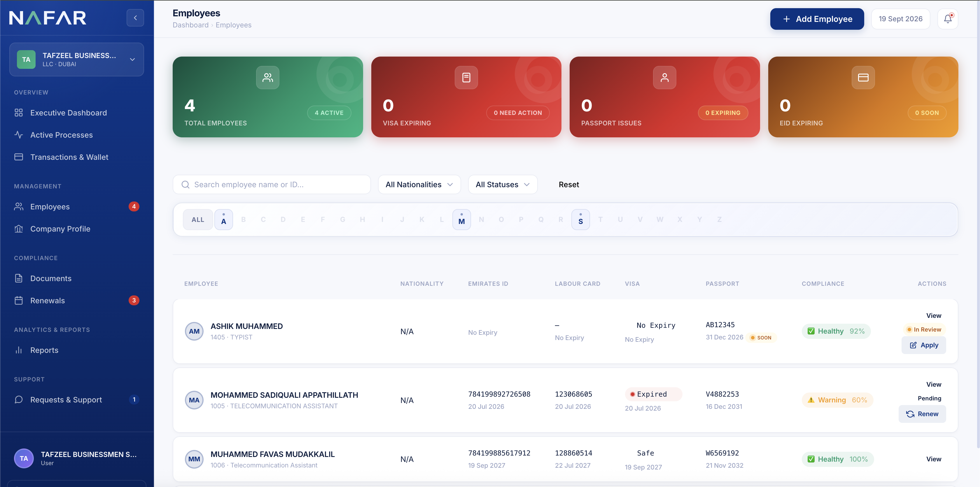
Task: Click the search magnifier icon
Action: (x=185, y=185)
